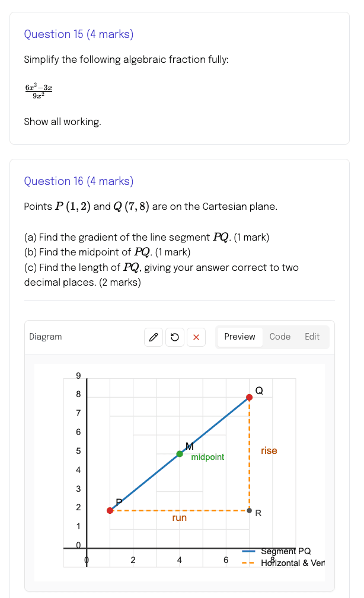Click the red X delete icon

click(x=195, y=337)
